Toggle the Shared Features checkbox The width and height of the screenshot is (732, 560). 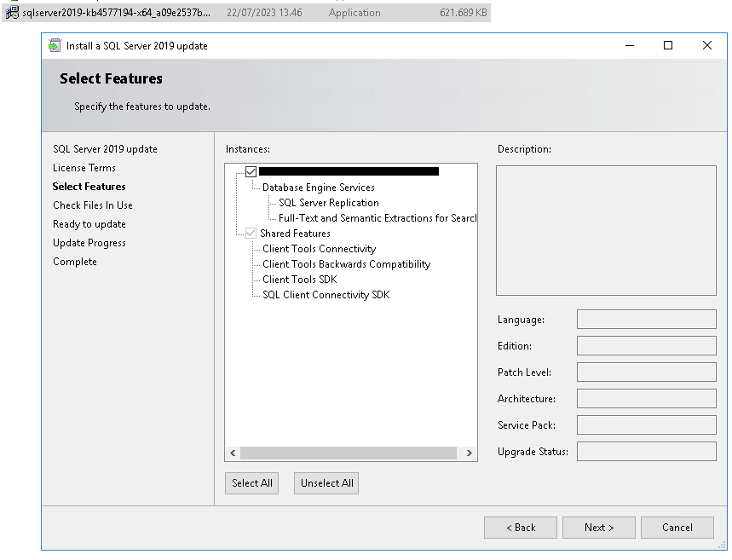[251, 233]
